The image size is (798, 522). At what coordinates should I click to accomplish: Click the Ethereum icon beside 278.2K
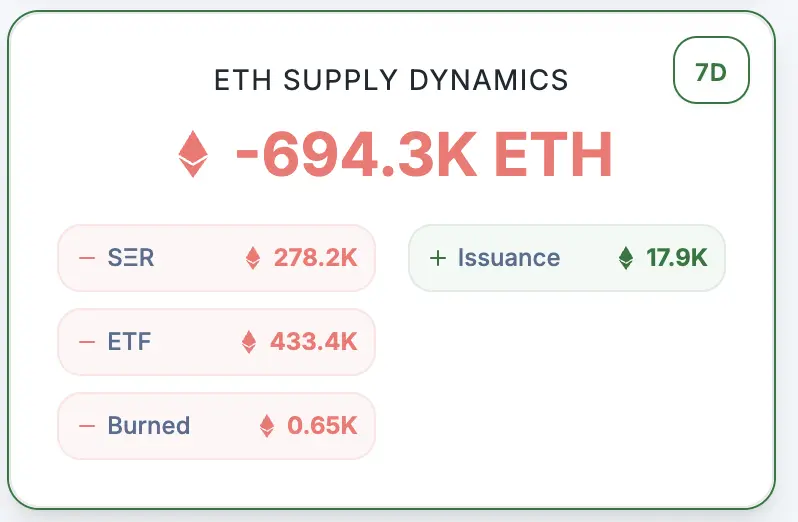pyautogui.click(x=253, y=258)
